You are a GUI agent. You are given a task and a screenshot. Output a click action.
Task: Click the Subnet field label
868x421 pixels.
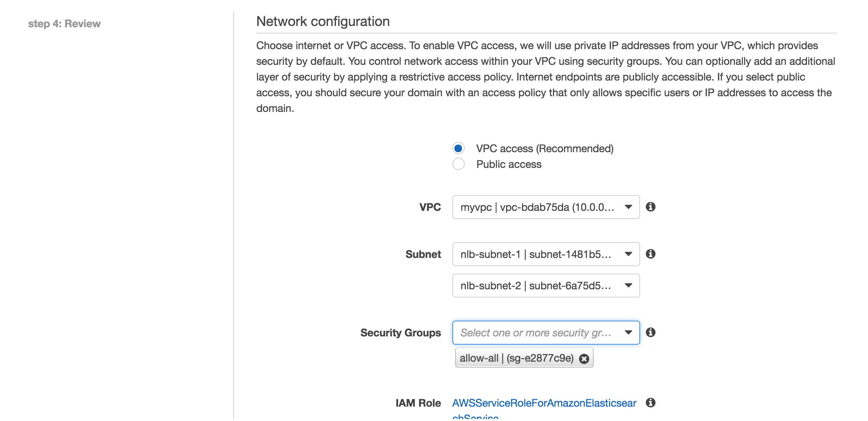point(423,254)
